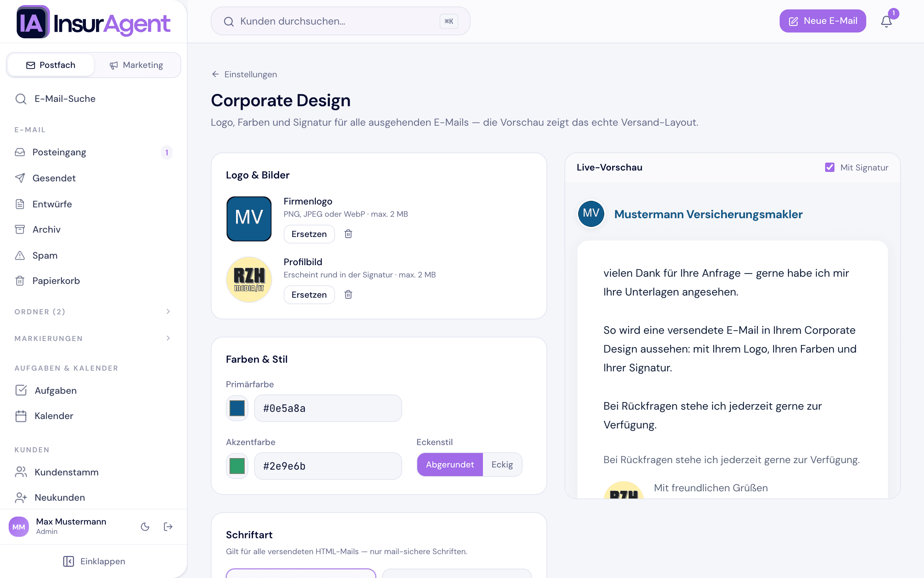Delete the Firmenlogo with its trash icon
The height and width of the screenshot is (578, 924).
coord(348,234)
